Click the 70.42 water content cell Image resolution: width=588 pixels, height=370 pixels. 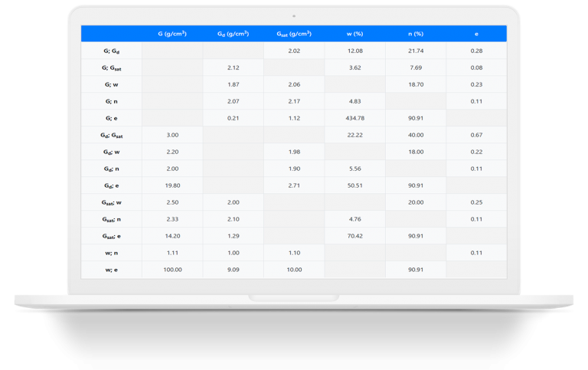coord(354,236)
